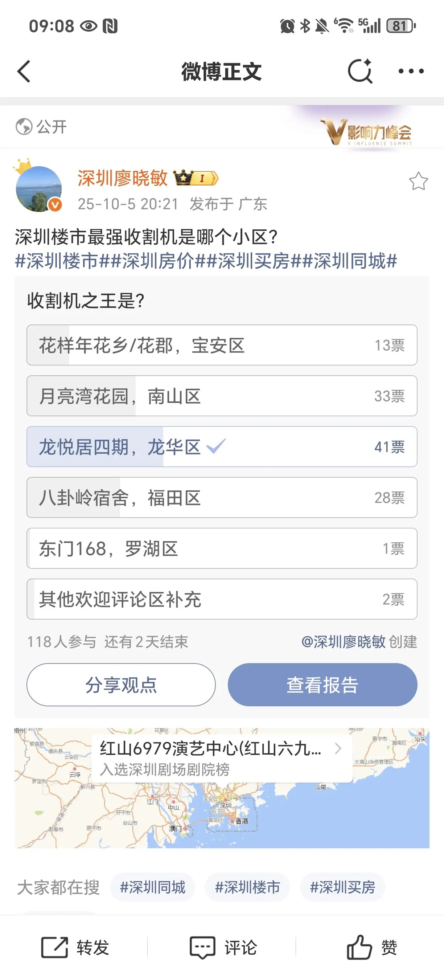Tap the #深圳买房 trending search tag
Image resolution: width=444 pixels, height=980 pixels.
(x=342, y=887)
